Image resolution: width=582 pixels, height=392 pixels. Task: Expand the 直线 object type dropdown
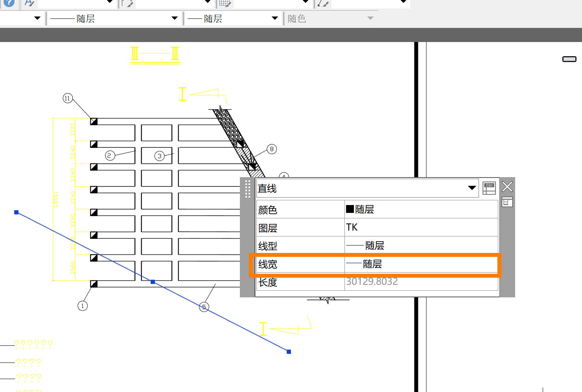pyautogui.click(x=472, y=188)
